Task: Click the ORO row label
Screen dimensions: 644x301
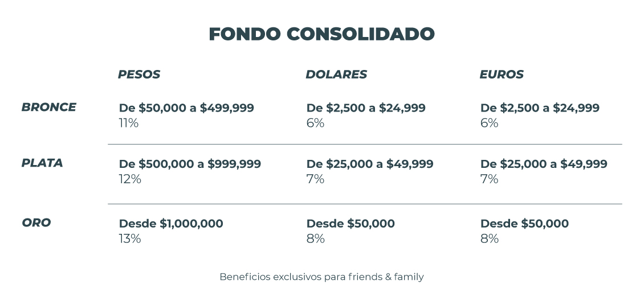Action: (36, 222)
